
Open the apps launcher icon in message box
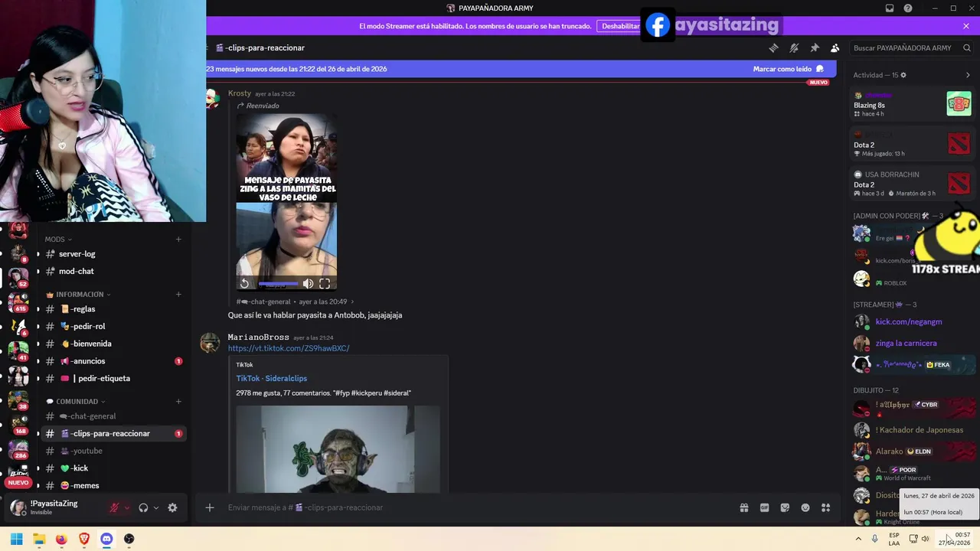tap(825, 507)
